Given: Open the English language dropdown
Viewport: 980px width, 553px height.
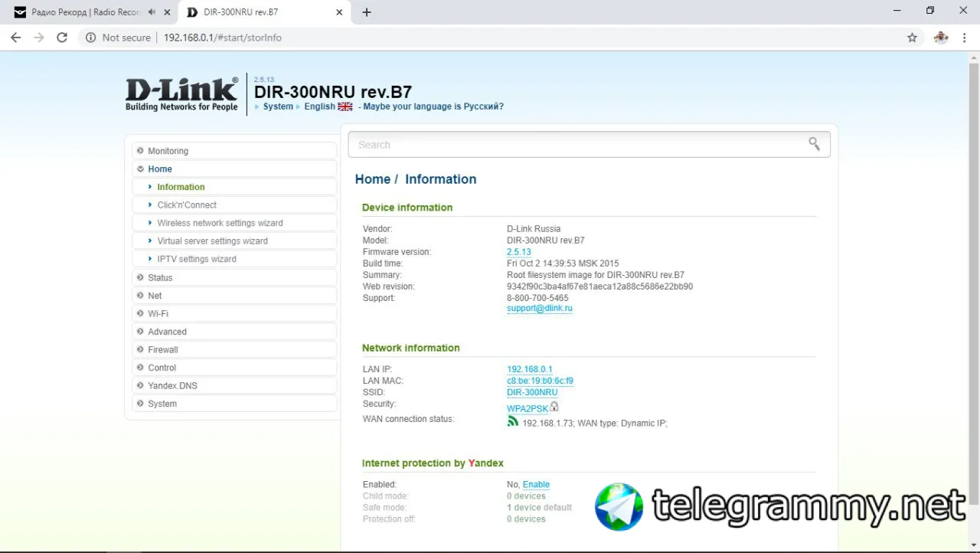Looking at the screenshot, I should tap(320, 106).
